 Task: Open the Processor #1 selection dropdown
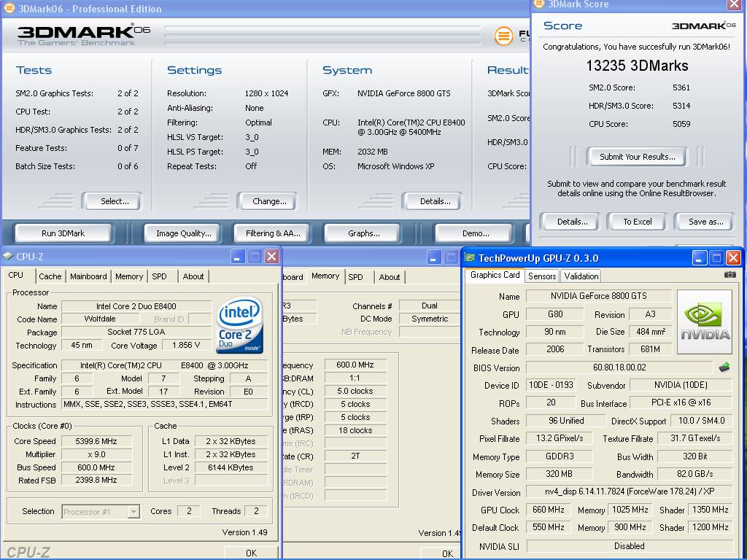pyautogui.click(x=134, y=511)
